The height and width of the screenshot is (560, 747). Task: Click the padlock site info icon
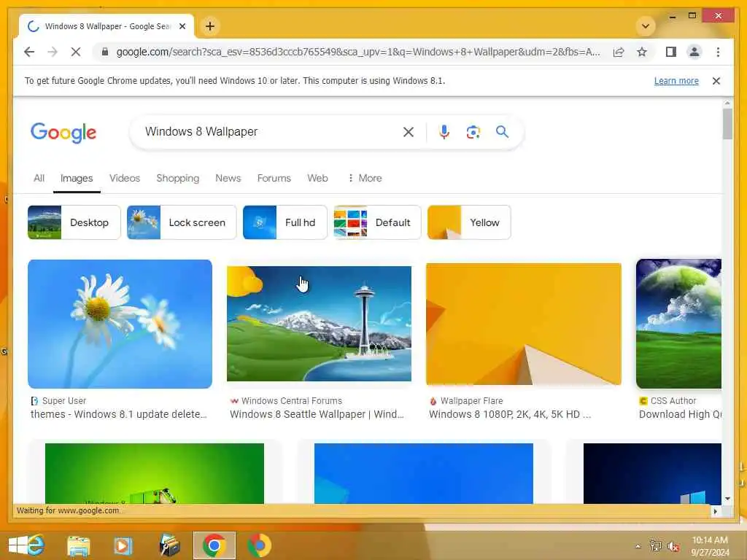click(105, 52)
